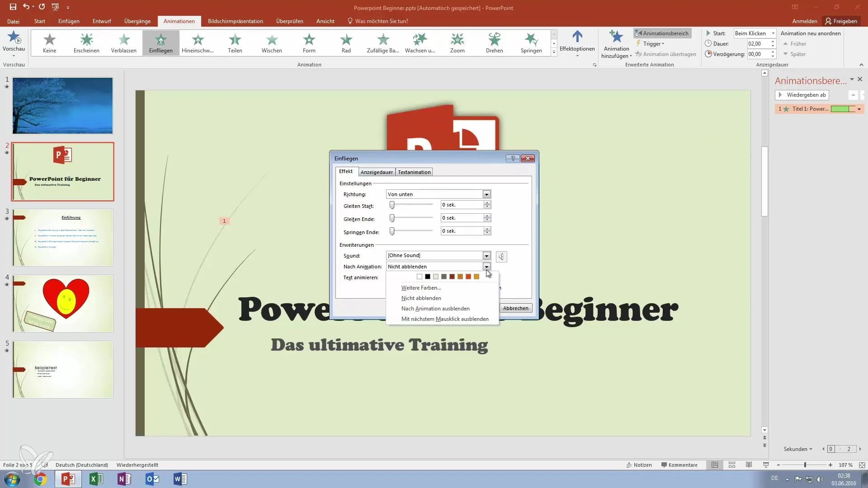The image size is (868, 488).
Task: Switch to the Anzeigedauer dialog tab
Action: [377, 172]
